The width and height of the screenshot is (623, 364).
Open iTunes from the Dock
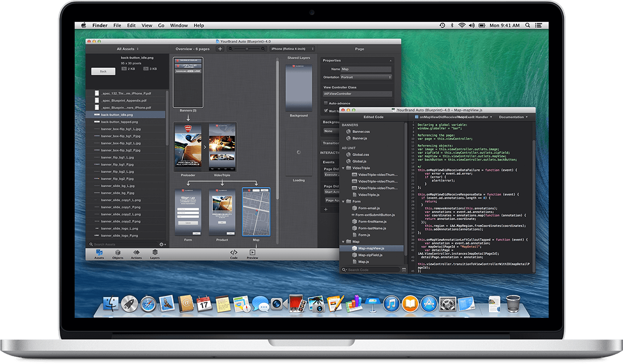tap(391, 304)
